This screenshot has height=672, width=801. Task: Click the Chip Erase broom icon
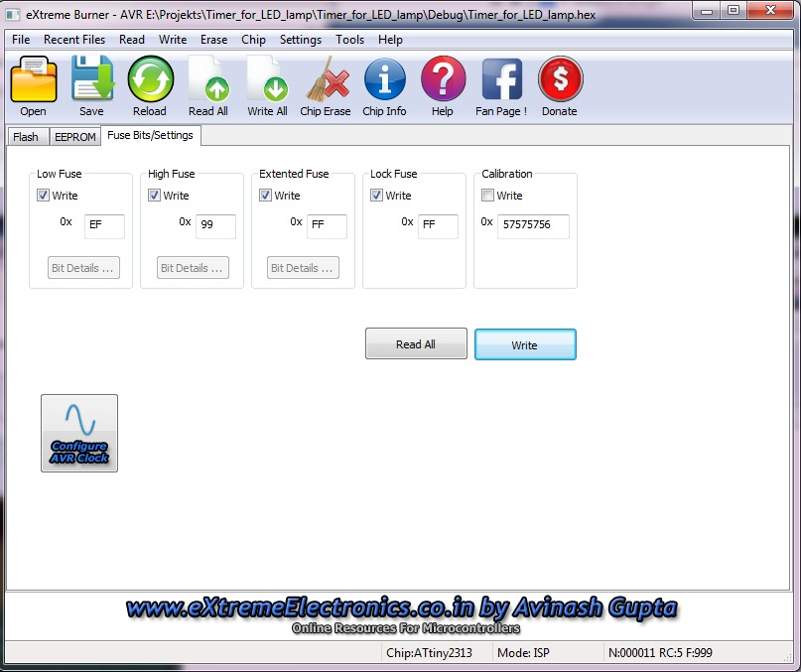pos(326,81)
